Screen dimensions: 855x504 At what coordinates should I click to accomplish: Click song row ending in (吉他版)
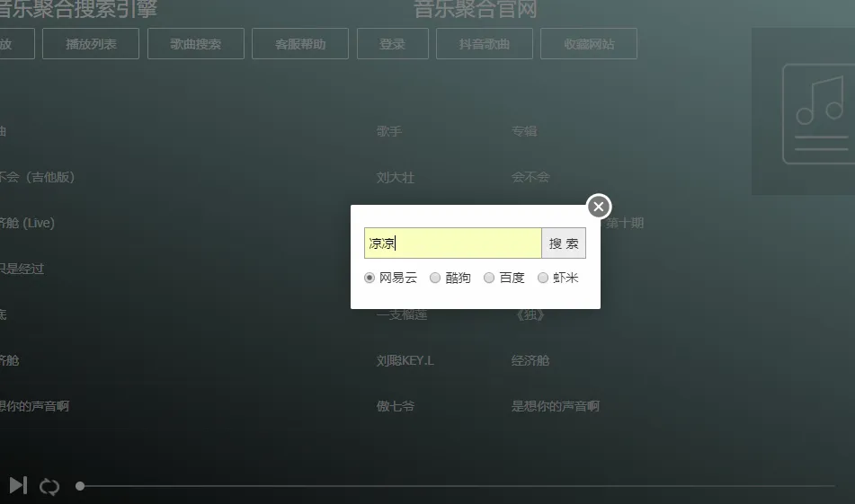(x=37, y=177)
